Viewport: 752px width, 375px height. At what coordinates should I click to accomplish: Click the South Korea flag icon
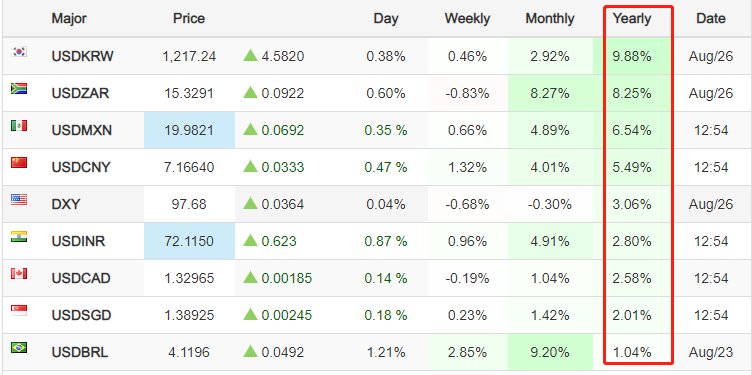pos(19,51)
